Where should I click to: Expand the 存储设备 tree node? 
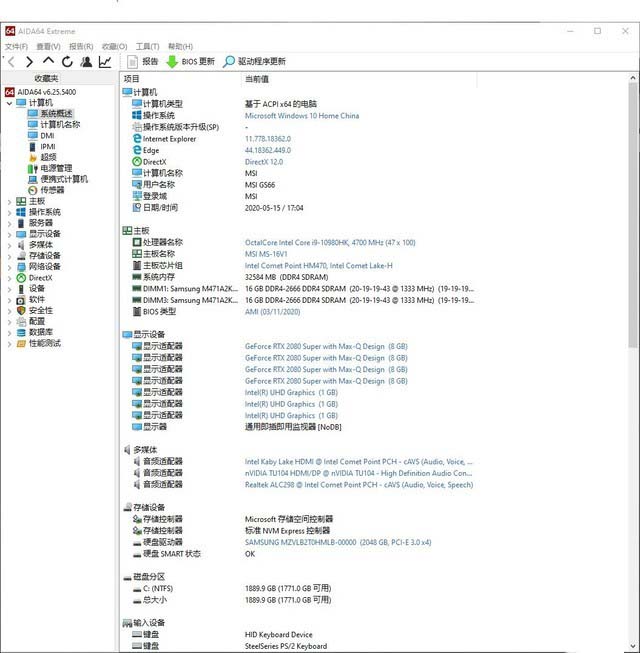9,256
